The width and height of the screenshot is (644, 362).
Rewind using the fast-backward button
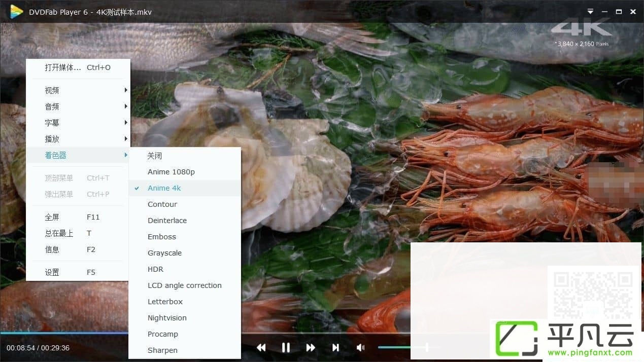(261, 347)
